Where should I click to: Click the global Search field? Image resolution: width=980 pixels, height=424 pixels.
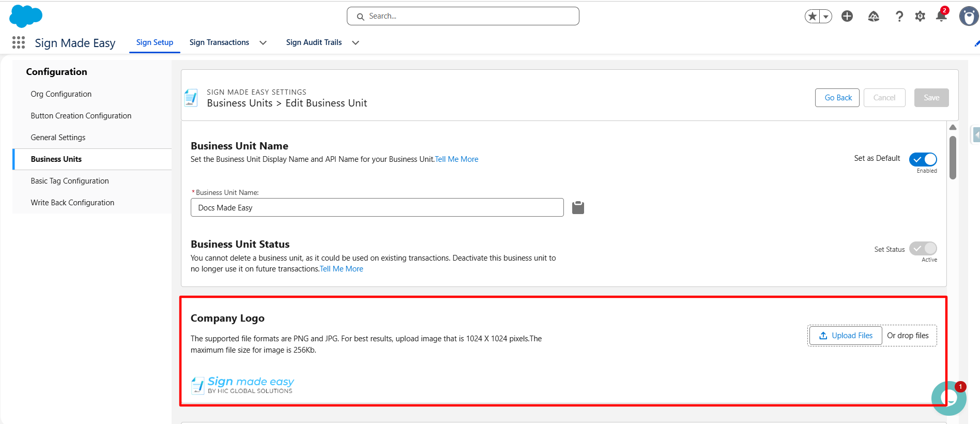pyautogui.click(x=463, y=16)
